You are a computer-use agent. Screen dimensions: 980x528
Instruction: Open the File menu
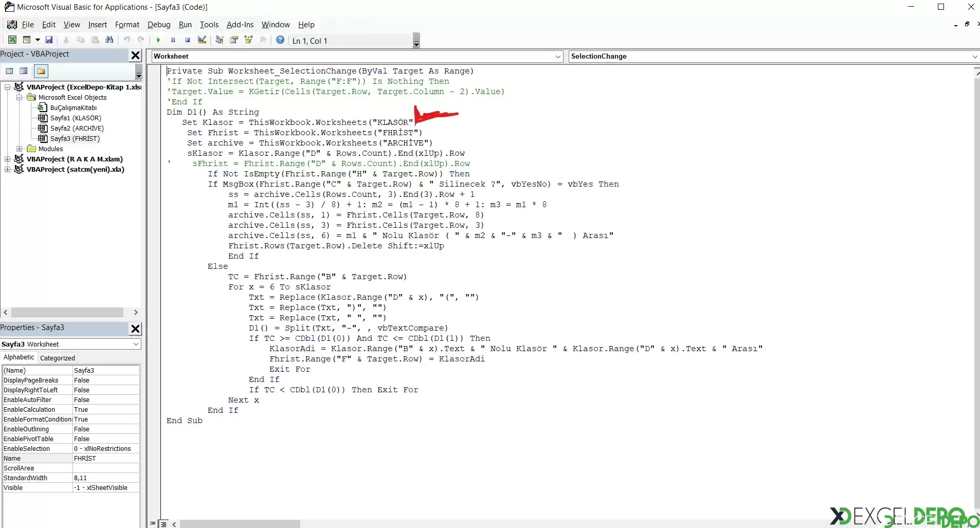click(x=28, y=25)
